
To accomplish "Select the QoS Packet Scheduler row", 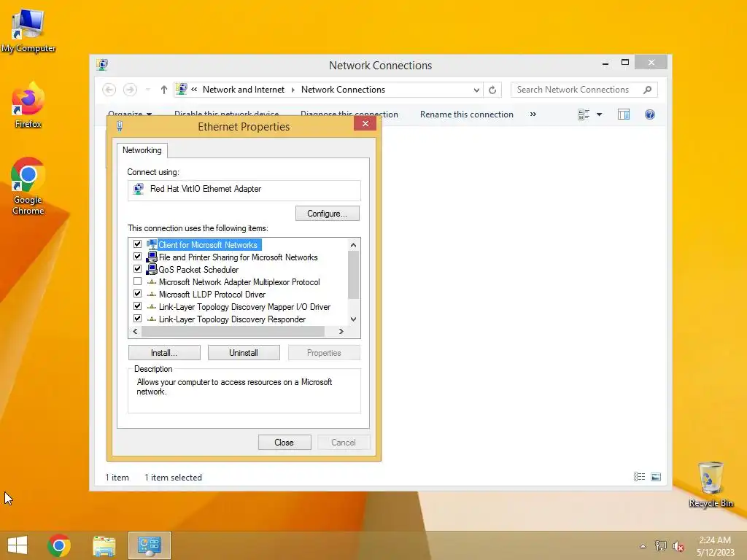I will pyautogui.click(x=198, y=270).
